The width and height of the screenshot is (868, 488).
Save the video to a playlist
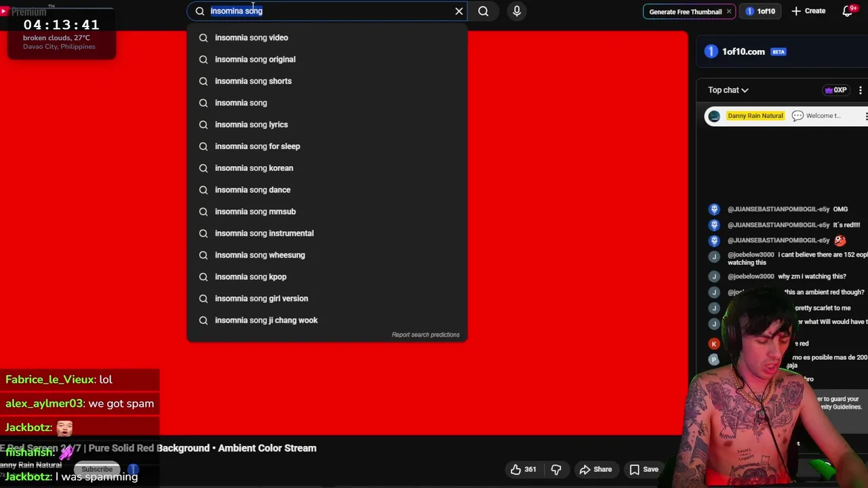tap(644, 469)
